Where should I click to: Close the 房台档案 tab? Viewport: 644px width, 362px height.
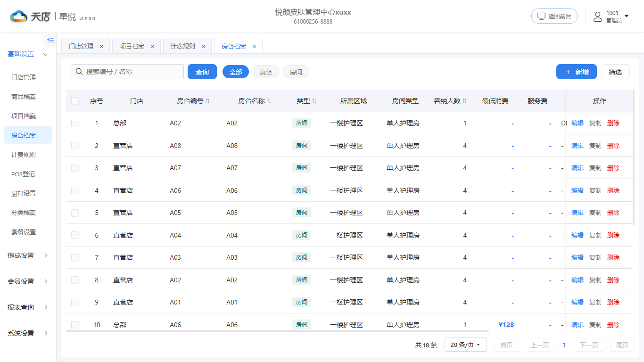(x=254, y=46)
